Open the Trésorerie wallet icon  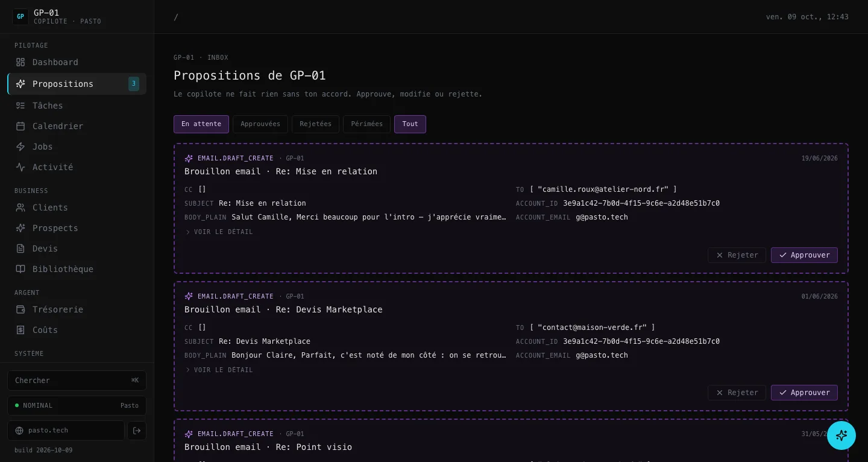pyautogui.click(x=20, y=309)
